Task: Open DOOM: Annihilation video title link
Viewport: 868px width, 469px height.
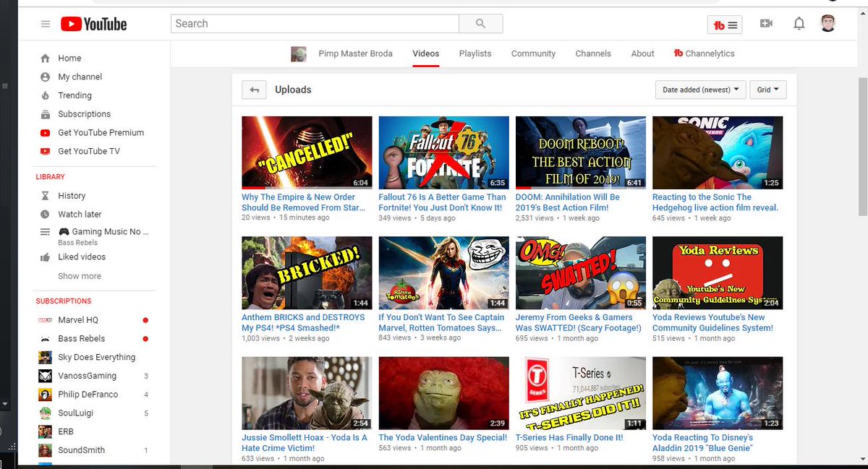Action: [568, 202]
